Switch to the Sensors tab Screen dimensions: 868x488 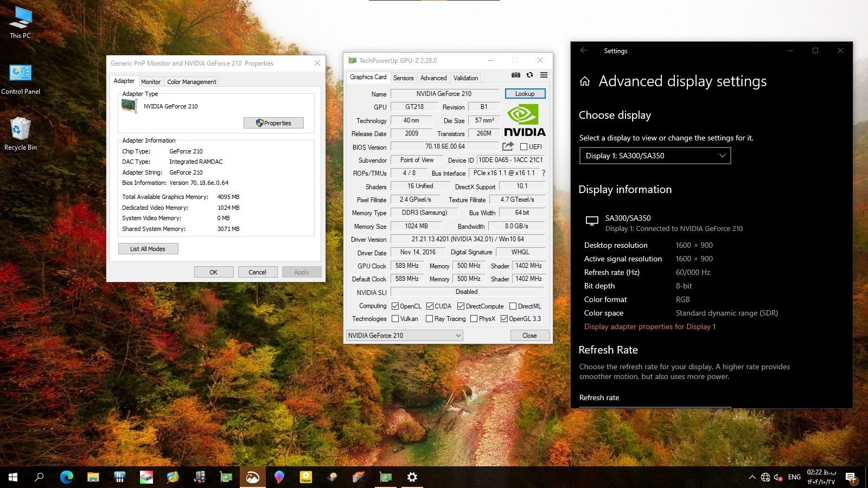[403, 78]
